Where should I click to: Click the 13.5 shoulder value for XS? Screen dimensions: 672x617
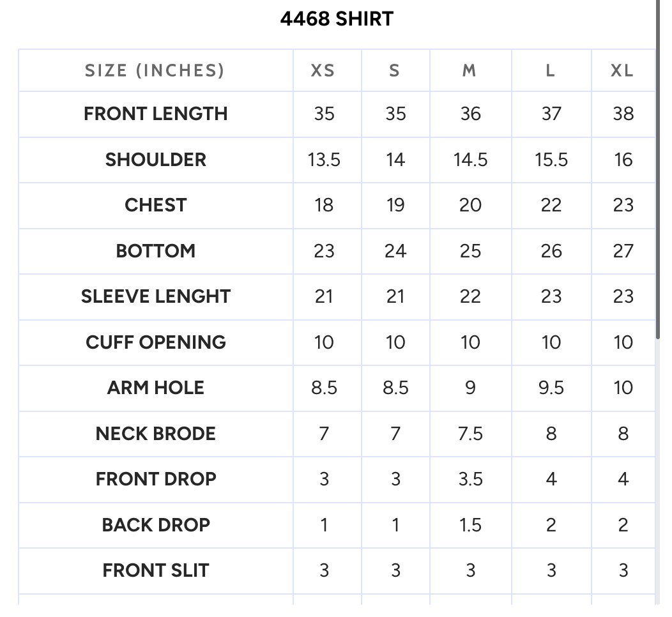[x=324, y=160]
